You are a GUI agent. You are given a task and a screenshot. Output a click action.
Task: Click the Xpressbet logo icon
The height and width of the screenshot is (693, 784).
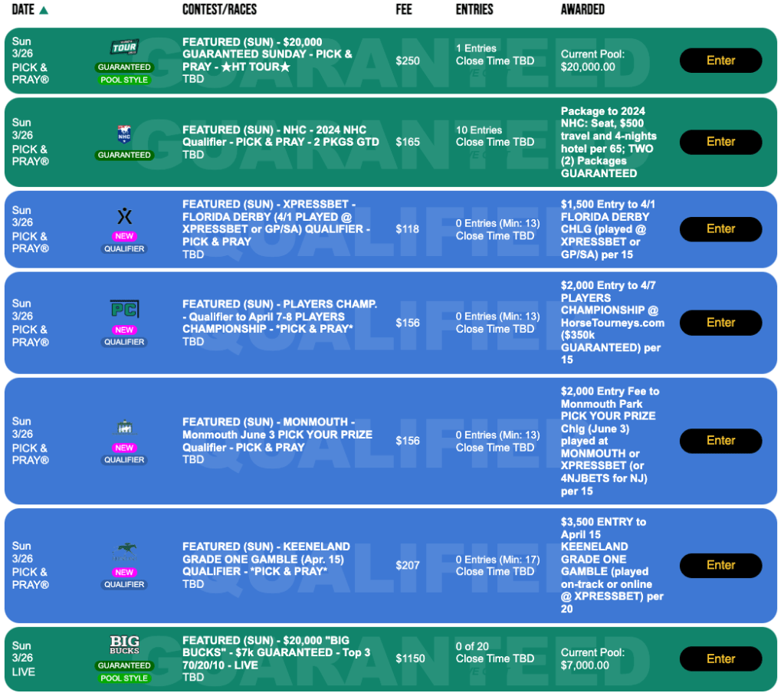tap(124, 216)
